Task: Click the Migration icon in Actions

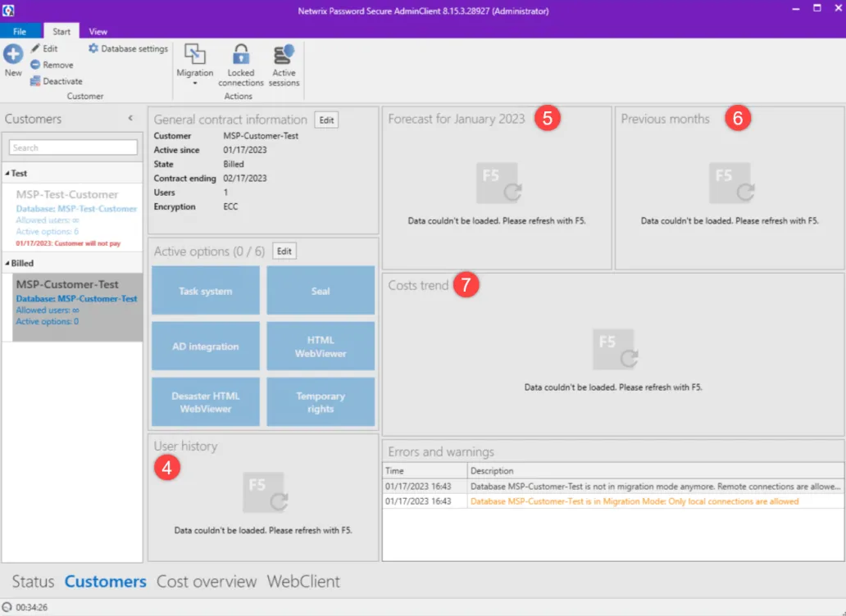Action: click(x=195, y=55)
